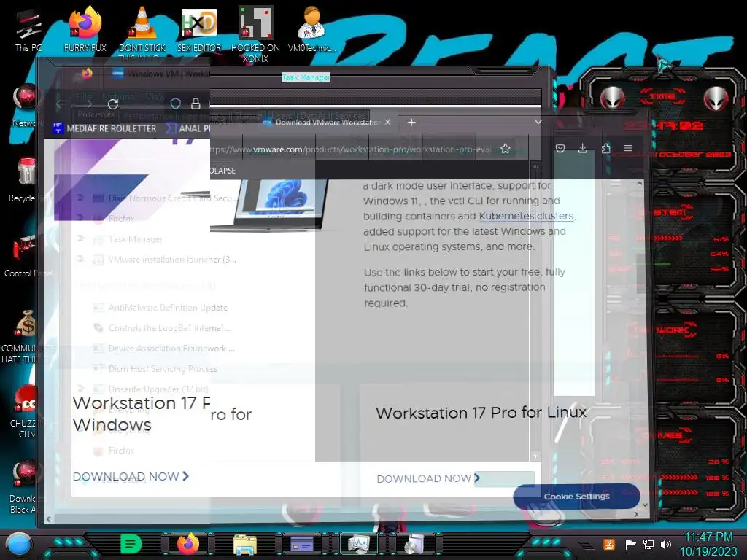Click the tracking protection shield icon
This screenshot has width=747, height=560.
coord(175,104)
